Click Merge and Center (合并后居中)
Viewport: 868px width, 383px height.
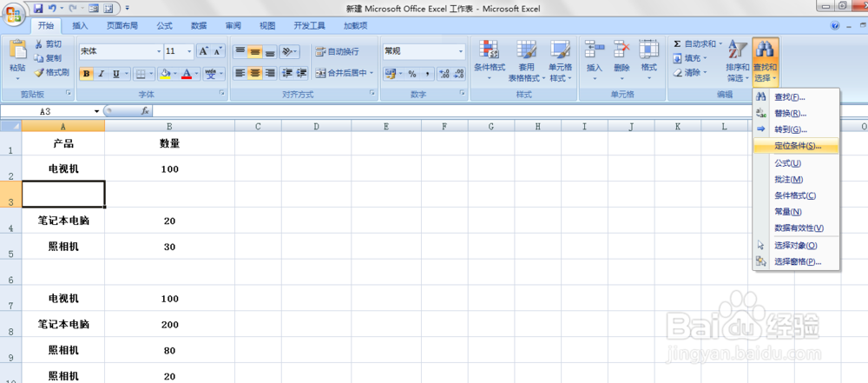pyautogui.click(x=341, y=73)
